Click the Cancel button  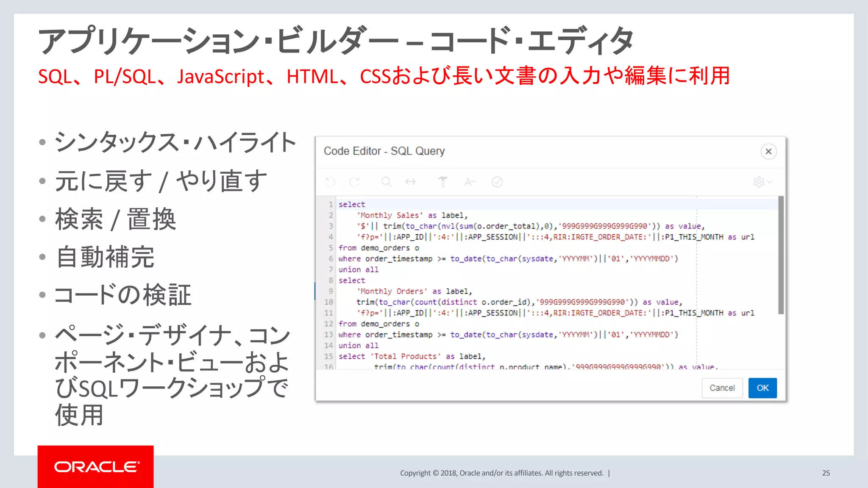pyautogui.click(x=722, y=388)
